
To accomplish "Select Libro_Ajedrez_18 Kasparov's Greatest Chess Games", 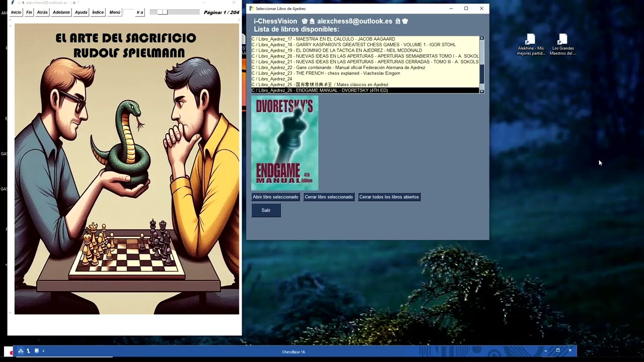I will point(365,45).
